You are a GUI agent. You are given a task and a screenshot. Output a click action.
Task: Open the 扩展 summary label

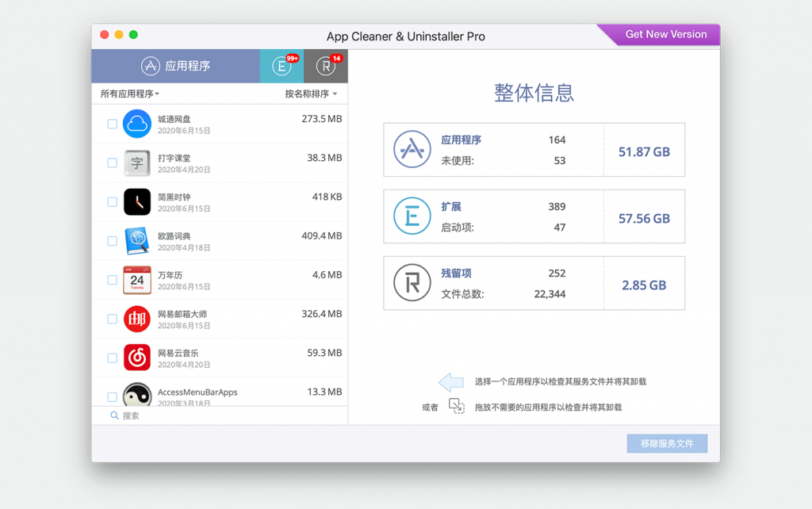tap(451, 207)
